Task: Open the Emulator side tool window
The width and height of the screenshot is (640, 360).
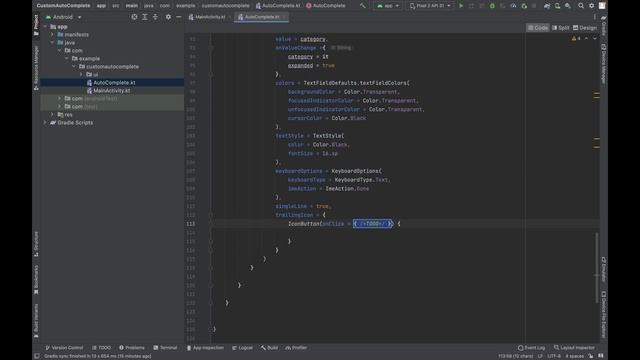Action: (604, 269)
